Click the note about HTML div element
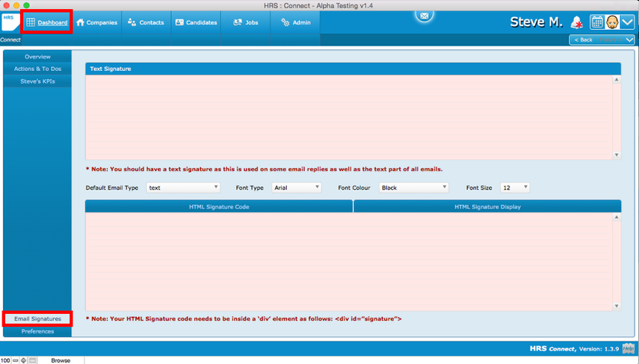The height and width of the screenshot is (364, 639). [x=244, y=318]
